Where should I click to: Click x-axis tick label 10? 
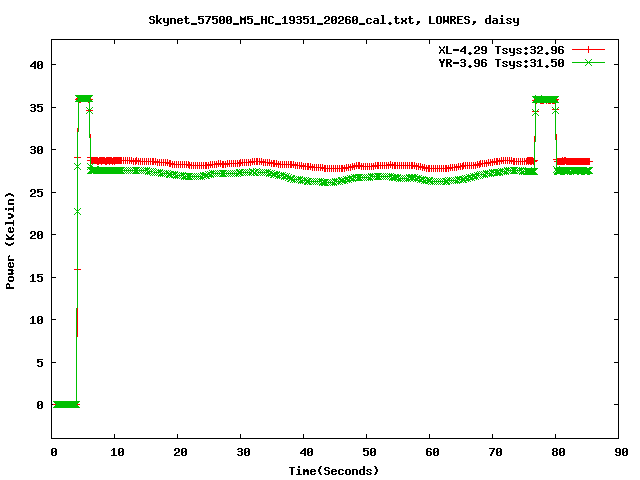(117, 452)
